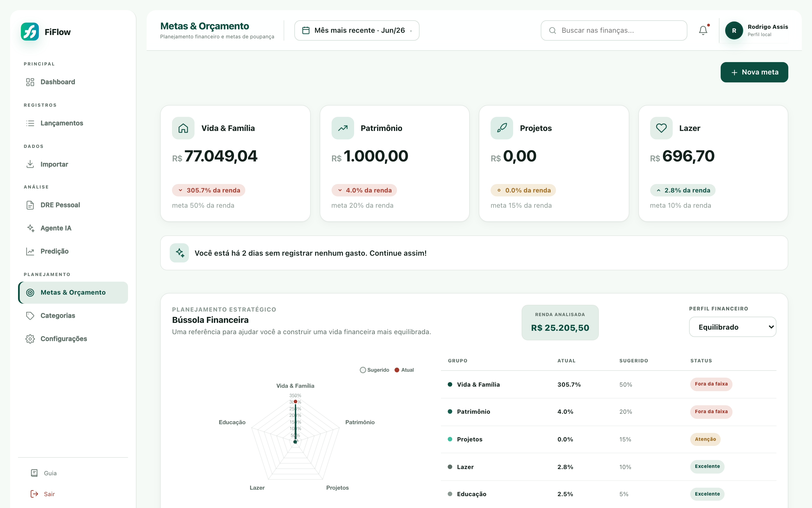Toggle the Sugerido legend in the radar chart
The width and height of the screenshot is (812, 508).
pos(374,370)
